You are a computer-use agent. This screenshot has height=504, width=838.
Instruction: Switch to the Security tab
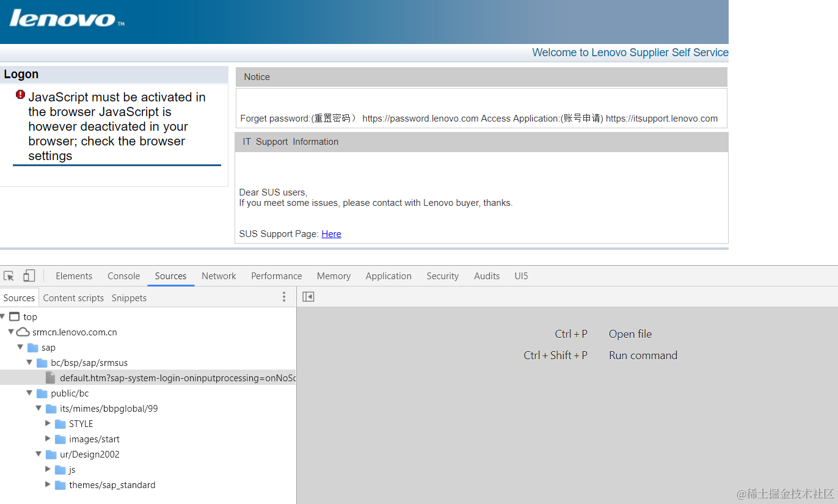coord(443,276)
